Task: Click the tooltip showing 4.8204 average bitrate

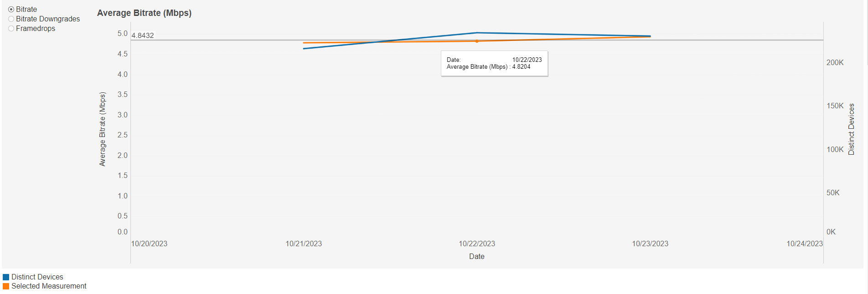Action: tap(494, 64)
